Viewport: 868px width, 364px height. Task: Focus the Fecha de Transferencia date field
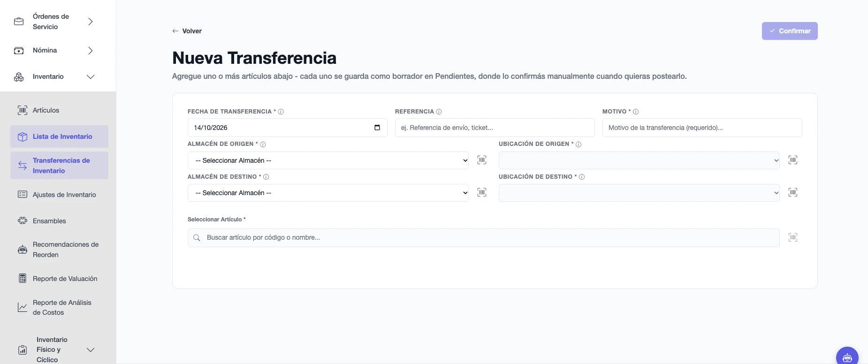pyautogui.click(x=287, y=128)
